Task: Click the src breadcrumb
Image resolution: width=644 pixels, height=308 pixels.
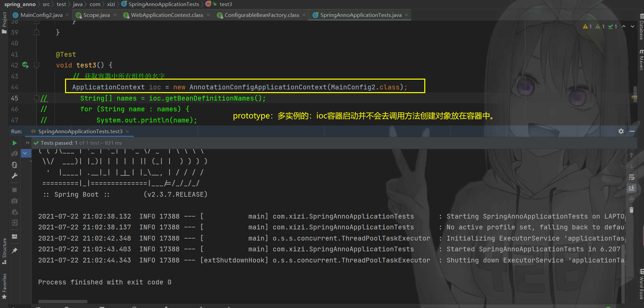Action: 46,4
